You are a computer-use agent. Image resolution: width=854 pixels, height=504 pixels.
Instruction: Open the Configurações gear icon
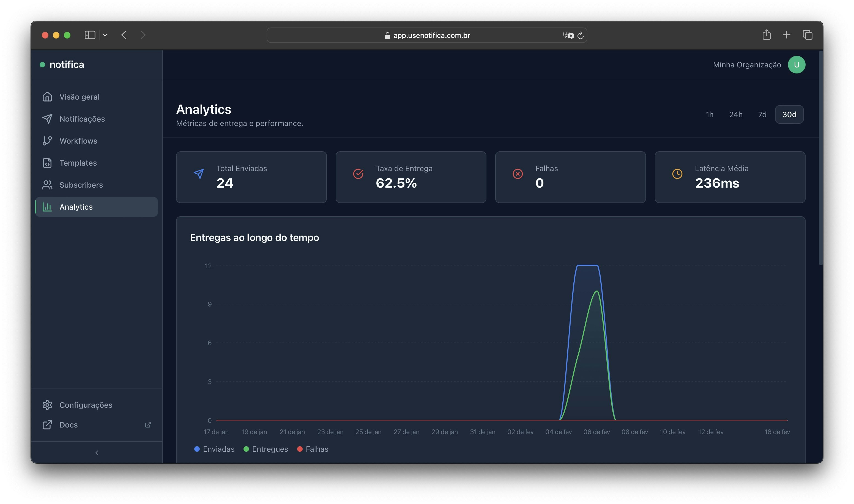pos(47,405)
